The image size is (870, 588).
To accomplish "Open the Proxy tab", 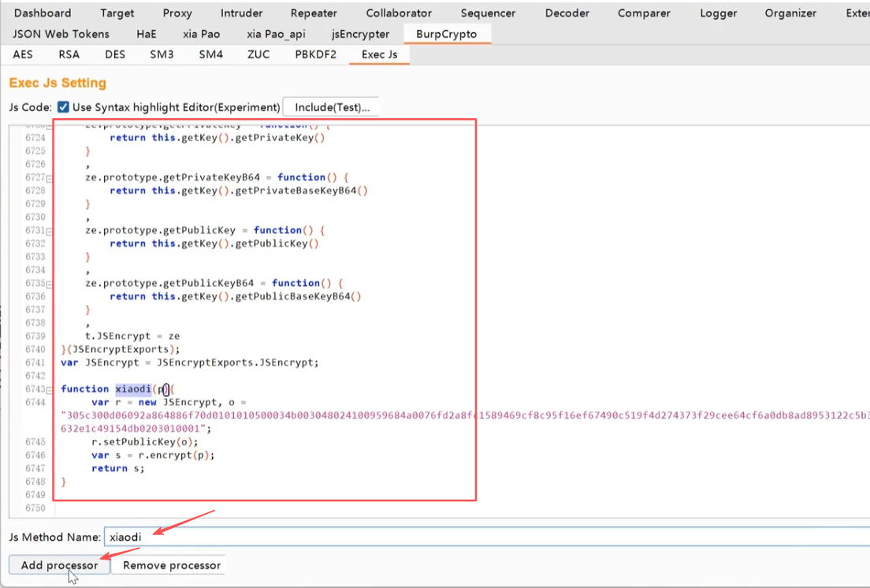I will [177, 13].
